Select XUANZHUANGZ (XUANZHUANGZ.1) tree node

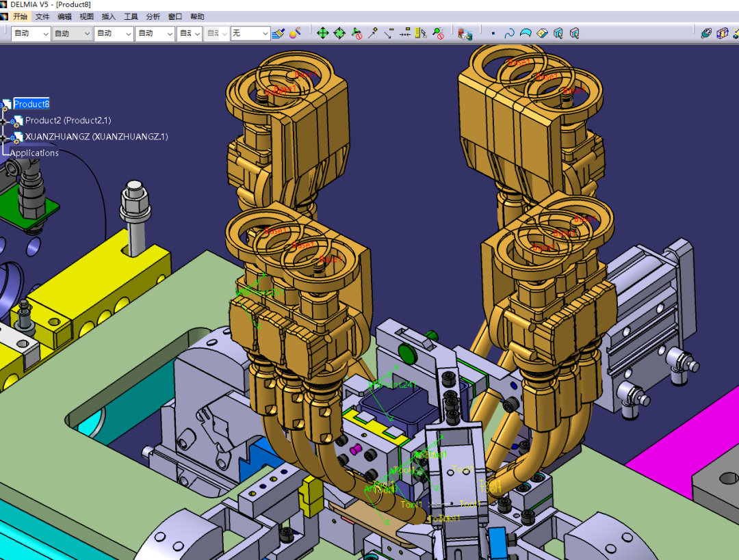(96, 137)
